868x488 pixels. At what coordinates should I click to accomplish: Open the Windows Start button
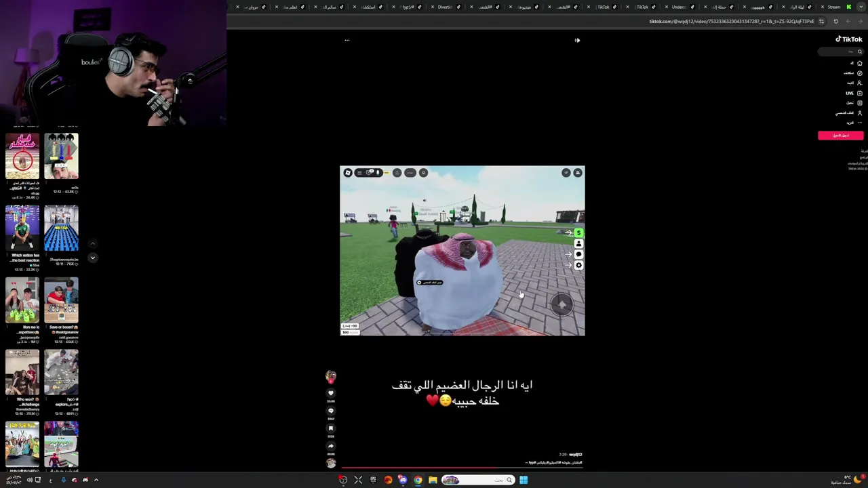[524, 480]
